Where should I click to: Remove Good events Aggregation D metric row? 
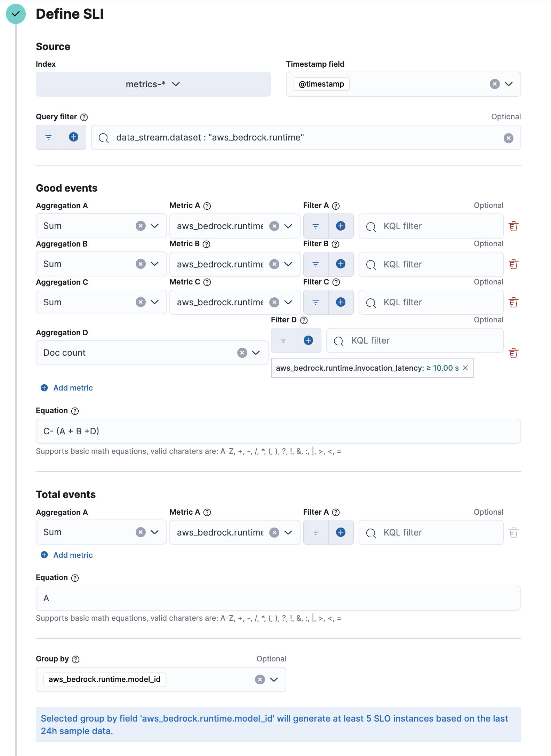click(x=513, y=353)
